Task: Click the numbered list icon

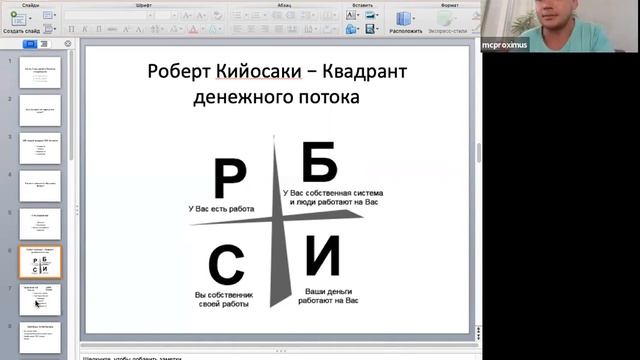Action: [256, 16]
